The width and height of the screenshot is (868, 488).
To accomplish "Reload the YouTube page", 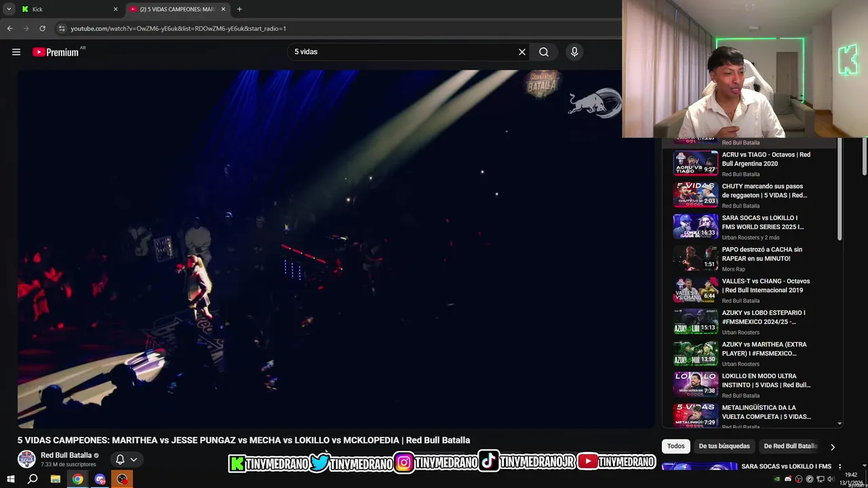I will click(x=42, y=28).
